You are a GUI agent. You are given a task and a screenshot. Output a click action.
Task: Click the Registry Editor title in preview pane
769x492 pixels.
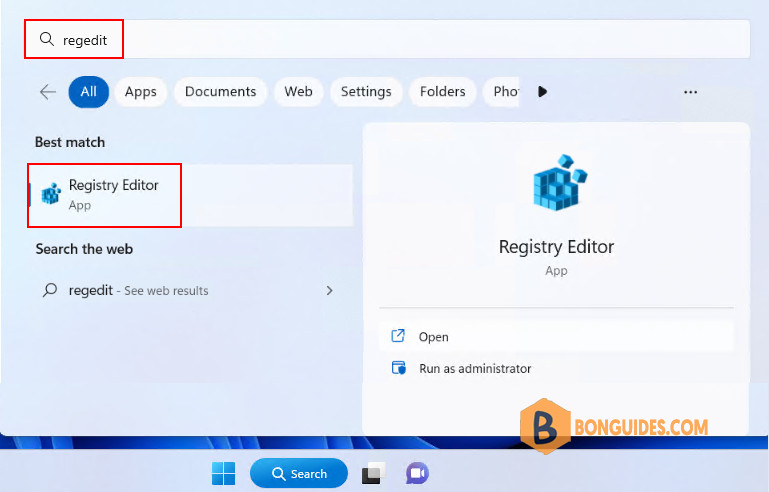pos(556,247)
